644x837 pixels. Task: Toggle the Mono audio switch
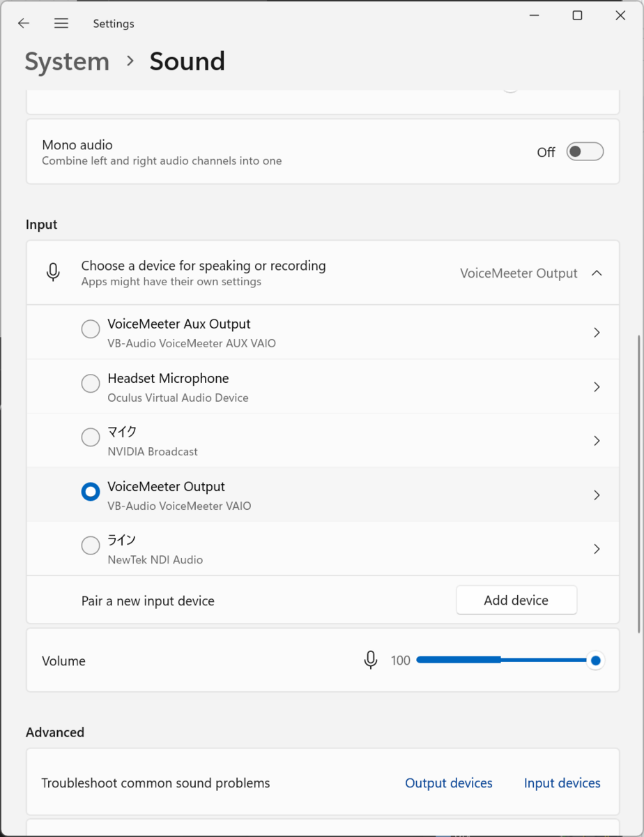(584, 152)
